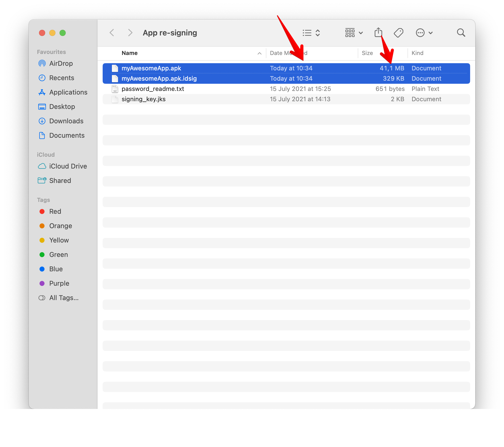
Task: Open Downloads in the sidebar
Action: [66, 121]
